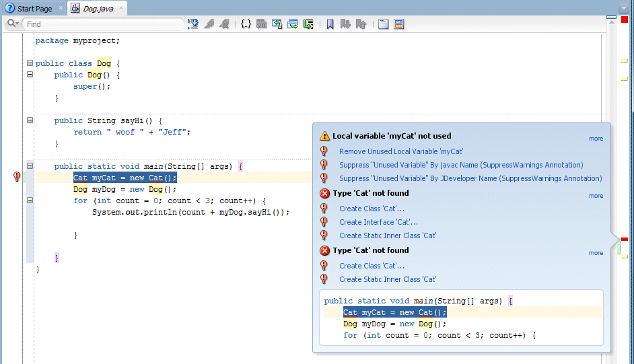634x364 pixels.
Task: Click last Create Static Inner Class 'Cat'
Action: tap(388, 279)
